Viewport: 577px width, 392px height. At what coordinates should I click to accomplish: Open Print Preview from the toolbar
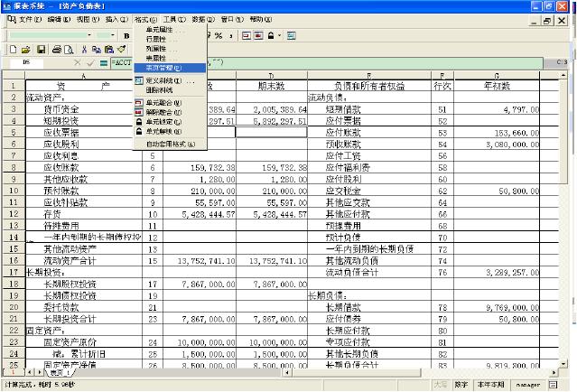tap(69, 50)
